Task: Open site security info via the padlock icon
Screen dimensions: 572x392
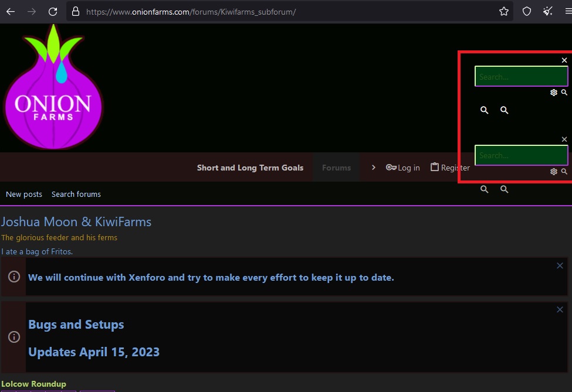Action: [75, 11]
